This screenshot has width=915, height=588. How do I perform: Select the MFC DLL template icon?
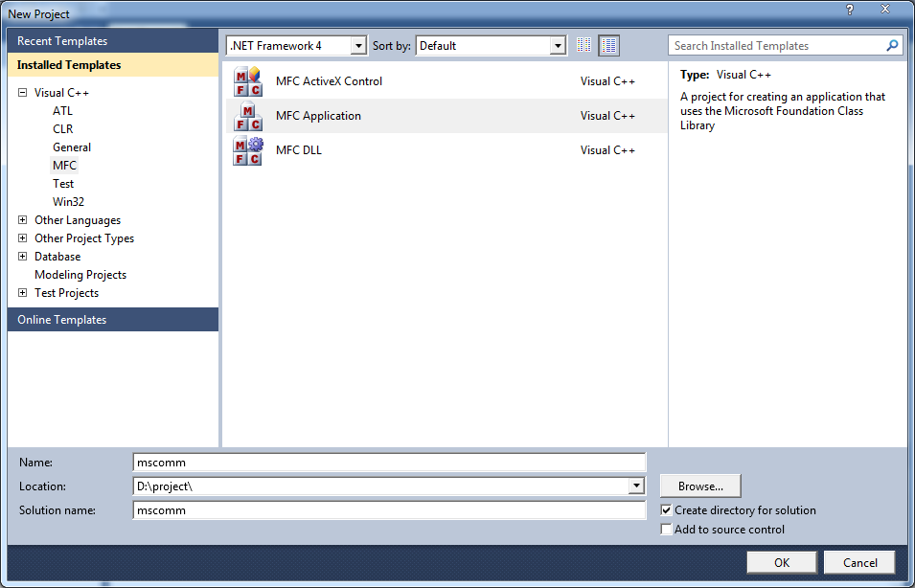248,150
